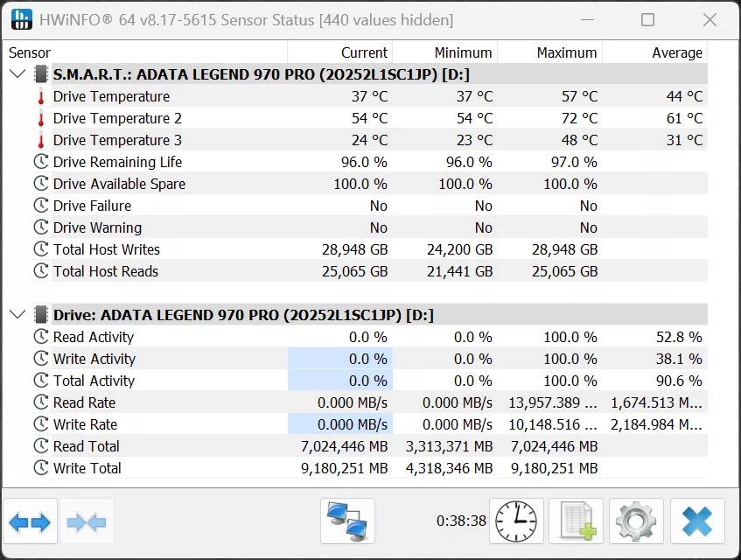Click the thermometer icon for Drive Temperature

[x=41, y=96]
